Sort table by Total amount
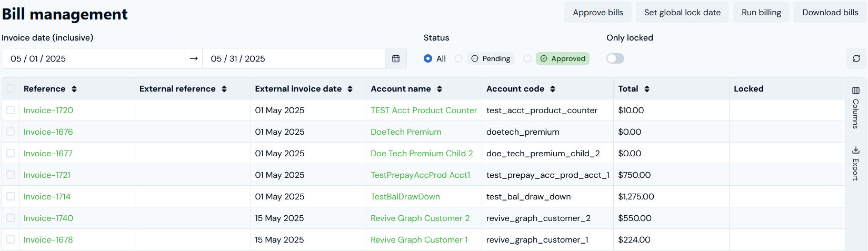The image size is (868, 251). [647, 89]
